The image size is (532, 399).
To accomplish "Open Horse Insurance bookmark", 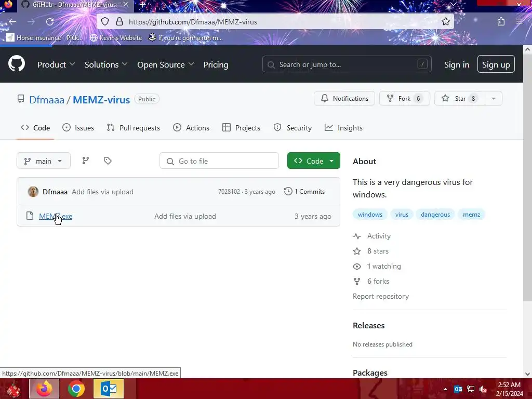I will click(45, 37).
